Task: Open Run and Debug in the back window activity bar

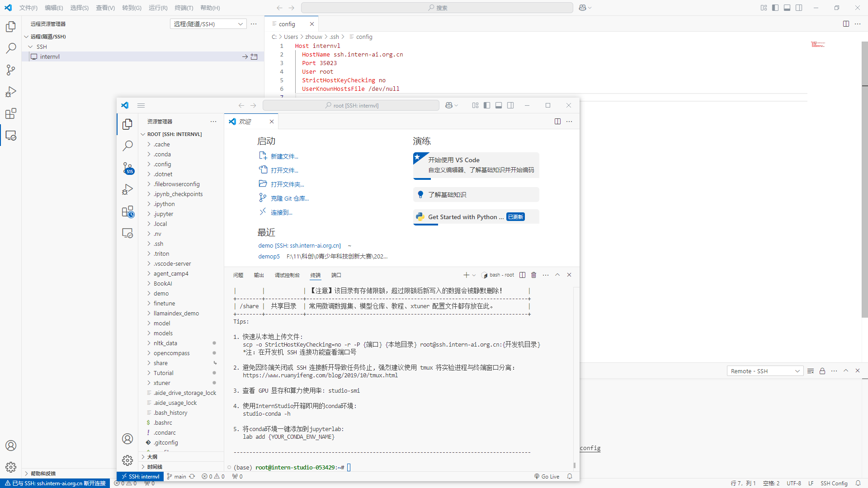Action: [x=11, y=92]
